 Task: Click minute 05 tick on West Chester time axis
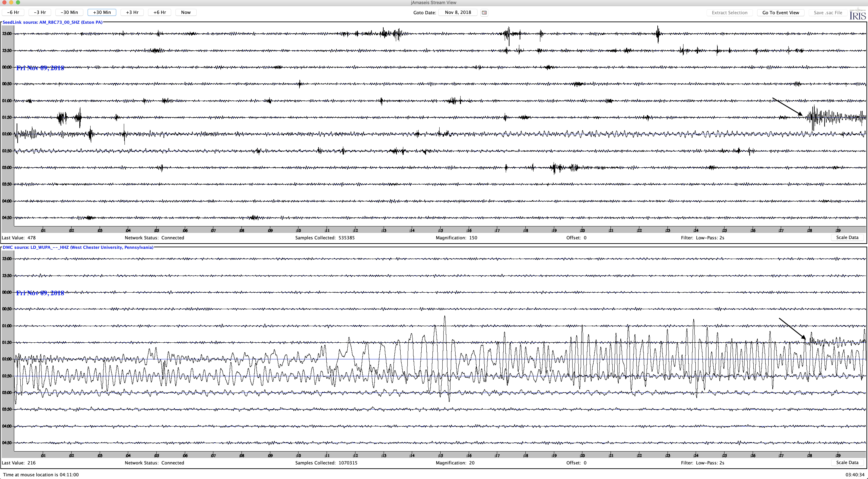157,455
